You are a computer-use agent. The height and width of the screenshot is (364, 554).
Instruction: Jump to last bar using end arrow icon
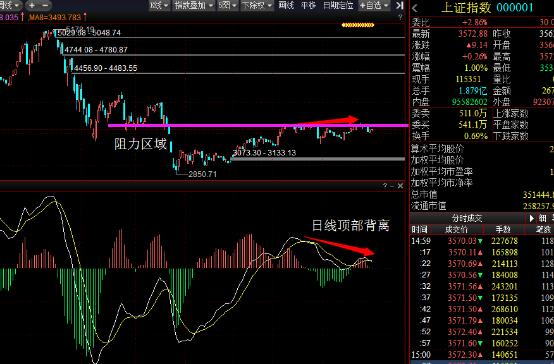point(399,5)
